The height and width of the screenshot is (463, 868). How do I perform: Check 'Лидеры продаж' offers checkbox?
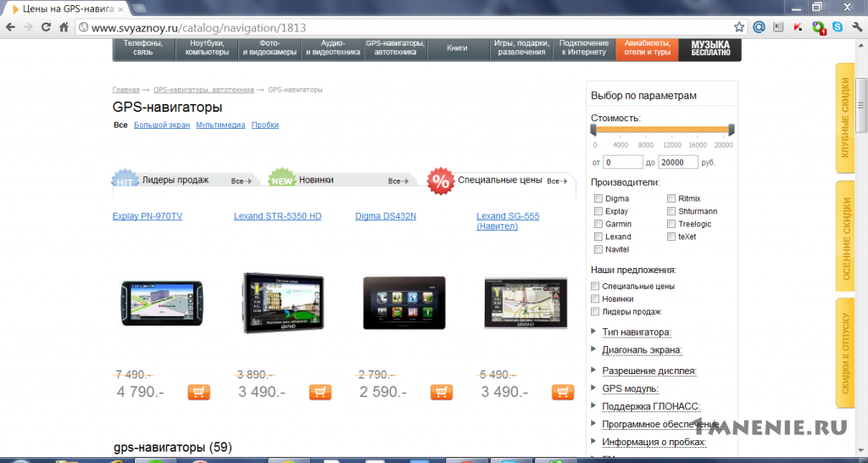(x=595, y=311)
